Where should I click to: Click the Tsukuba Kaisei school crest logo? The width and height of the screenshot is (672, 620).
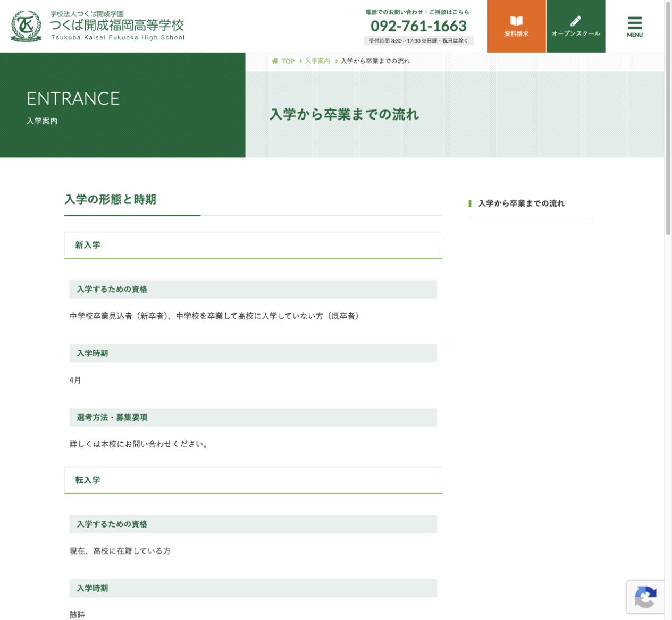pyautogui.click(x=26, y=26)
